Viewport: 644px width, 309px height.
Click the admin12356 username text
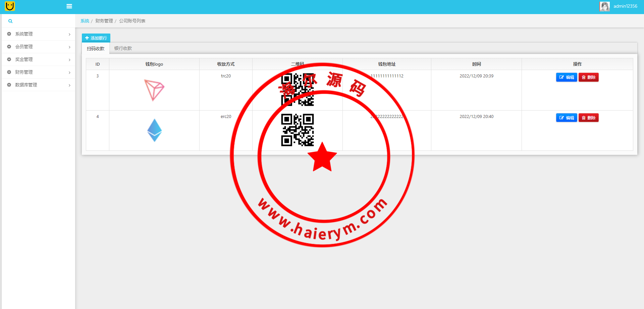(625, 6)
